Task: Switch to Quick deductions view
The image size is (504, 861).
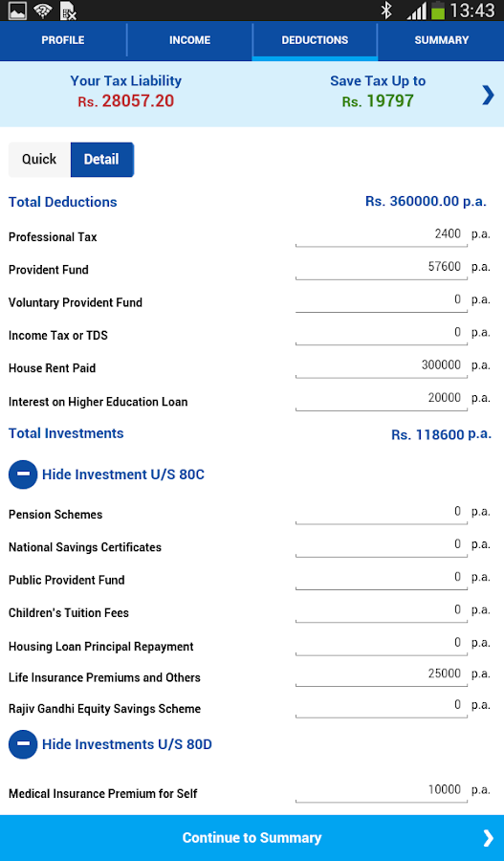Action: pos(39,160)
